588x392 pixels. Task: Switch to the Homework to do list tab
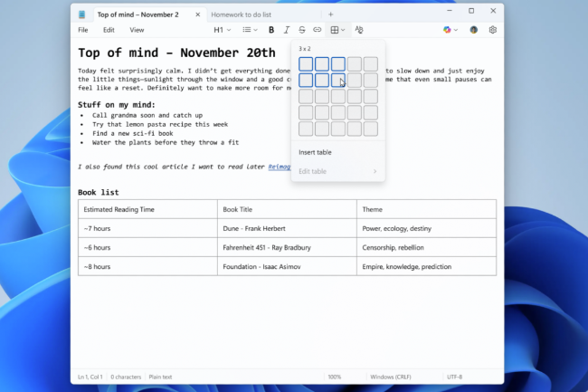[x=242, y=14]
